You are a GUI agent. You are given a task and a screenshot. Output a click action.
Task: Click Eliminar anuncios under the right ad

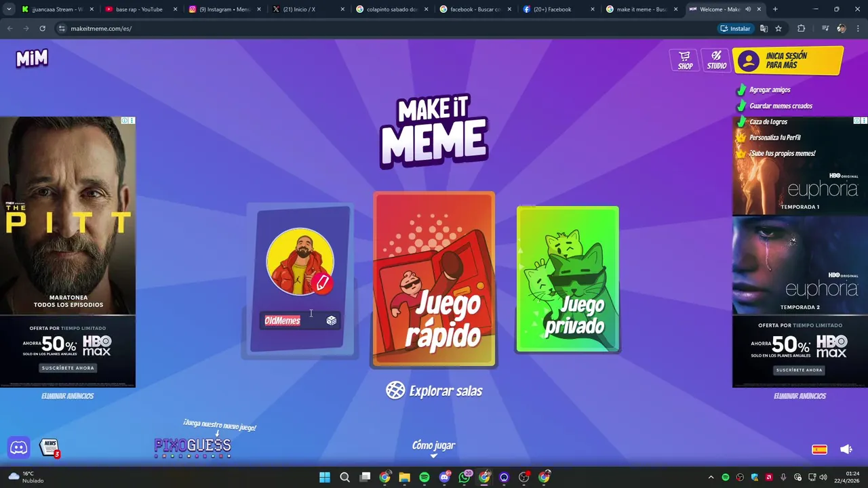(800, 396)
